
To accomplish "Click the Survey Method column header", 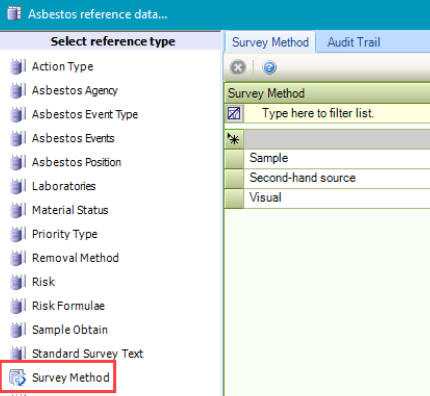I will [x=327, y=93].
